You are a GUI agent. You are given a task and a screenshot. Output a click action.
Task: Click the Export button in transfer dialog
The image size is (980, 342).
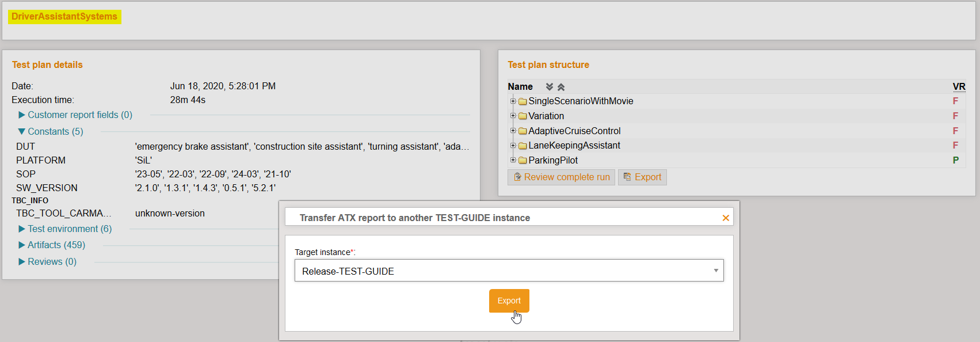click(509, 301)
